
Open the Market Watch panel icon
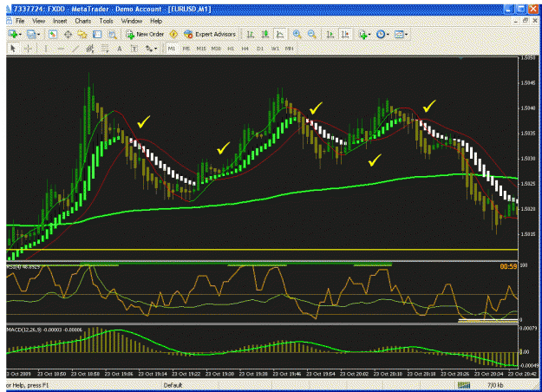click(x=53, y=34)
